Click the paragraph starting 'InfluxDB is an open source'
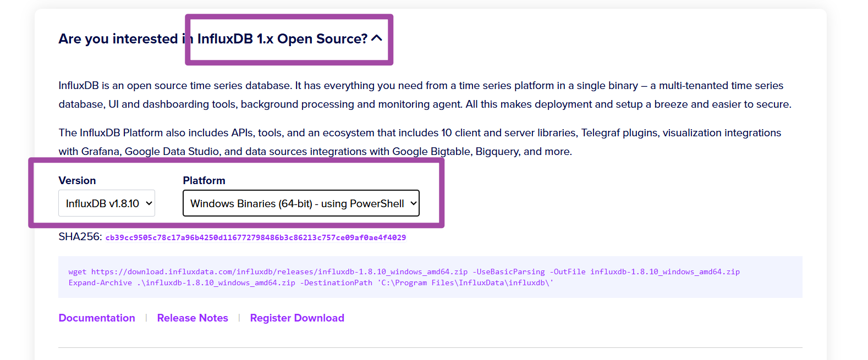The image size is (868, 360). [x=425, y=95]
